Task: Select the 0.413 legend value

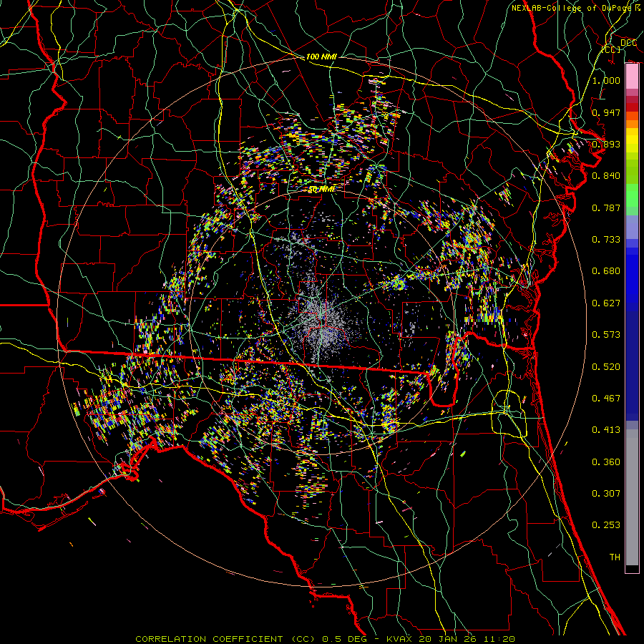Action: tap(606, 430)
